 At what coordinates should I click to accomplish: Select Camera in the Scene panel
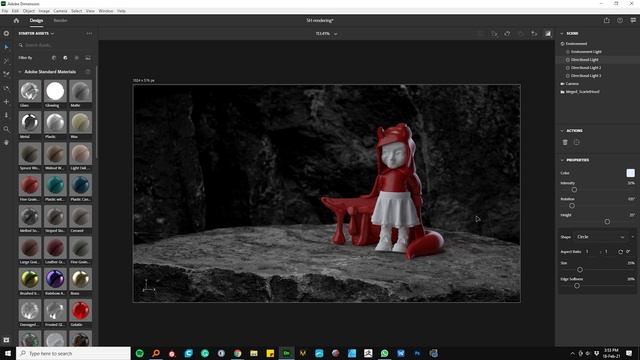(x=572, y=84)
